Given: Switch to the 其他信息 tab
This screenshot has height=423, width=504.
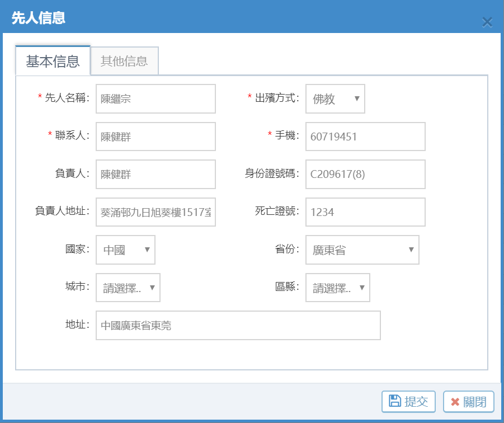Looking at the screenshot, I should (124, 61).
